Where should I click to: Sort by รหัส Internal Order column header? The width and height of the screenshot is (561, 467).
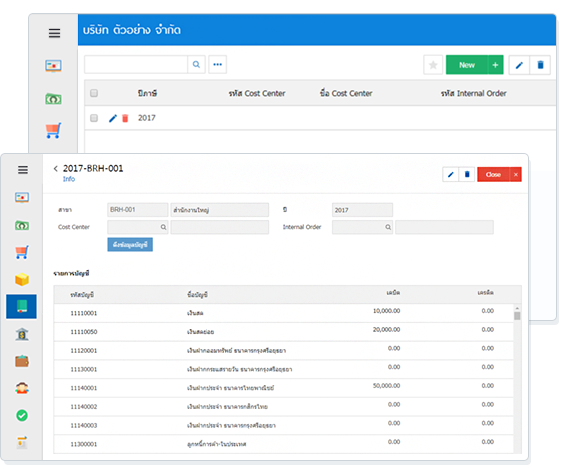point(473,93)
